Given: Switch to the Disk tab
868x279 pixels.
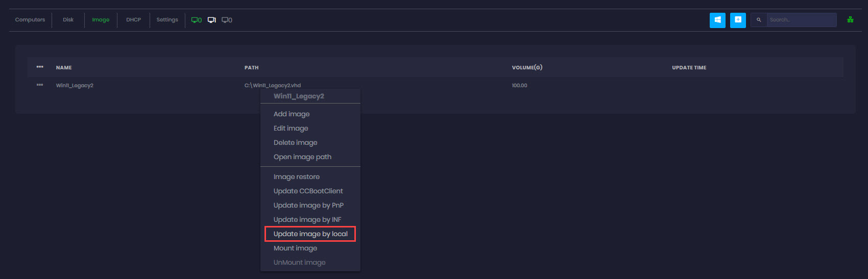Looking at the screenshot, I should (x=68, y=20).
